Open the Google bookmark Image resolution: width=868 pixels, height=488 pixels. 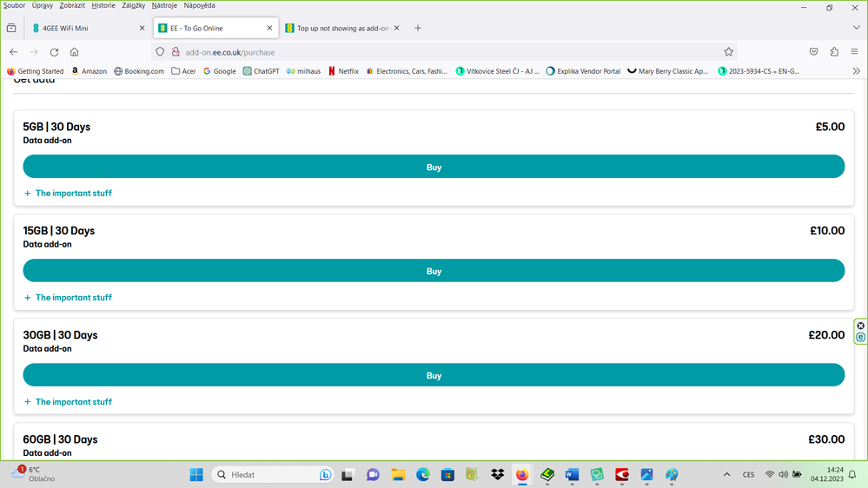[x=219, y=71]
